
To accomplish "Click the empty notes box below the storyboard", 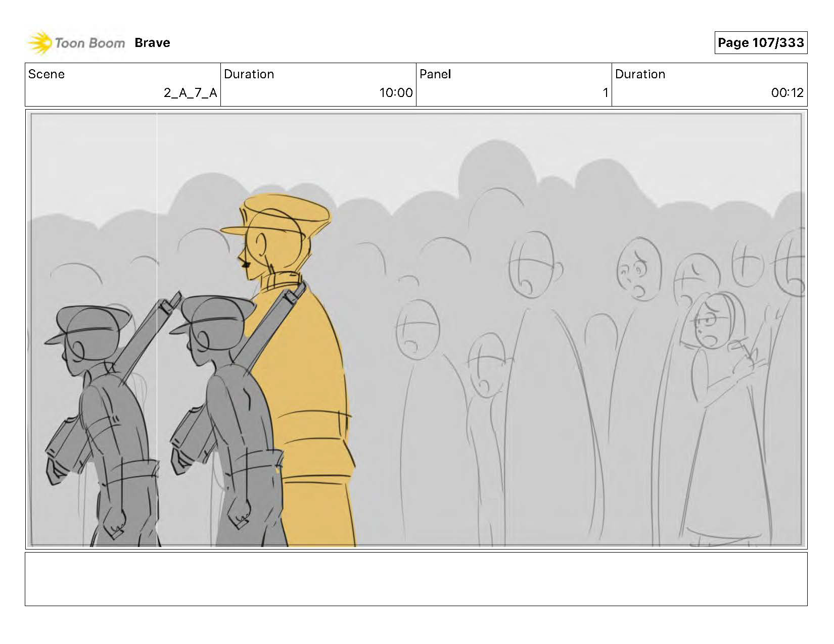I will tap(416, 579).
